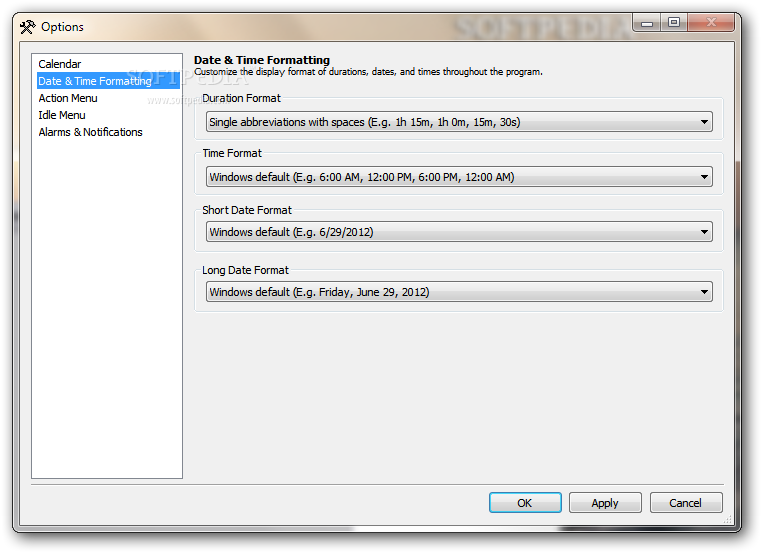This screenshot has height=553, width=762.
Task: Click the 'Time Format' group label
Action: [x=232, y=153]
